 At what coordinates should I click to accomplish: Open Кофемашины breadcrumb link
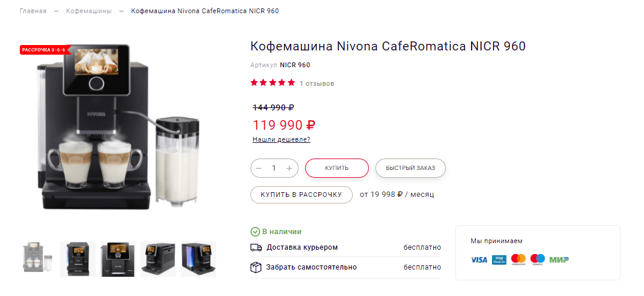pos(89,11)
